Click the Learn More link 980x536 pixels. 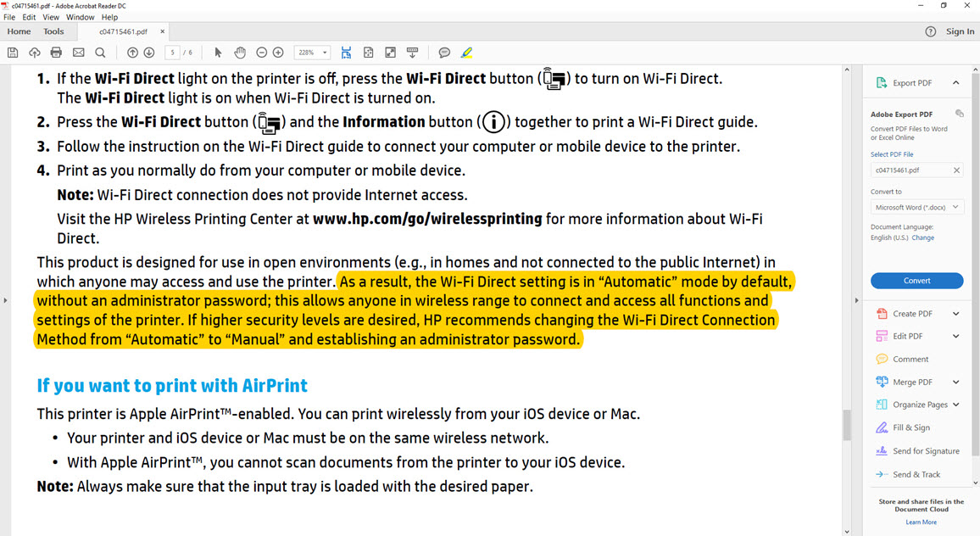point(922,522)
